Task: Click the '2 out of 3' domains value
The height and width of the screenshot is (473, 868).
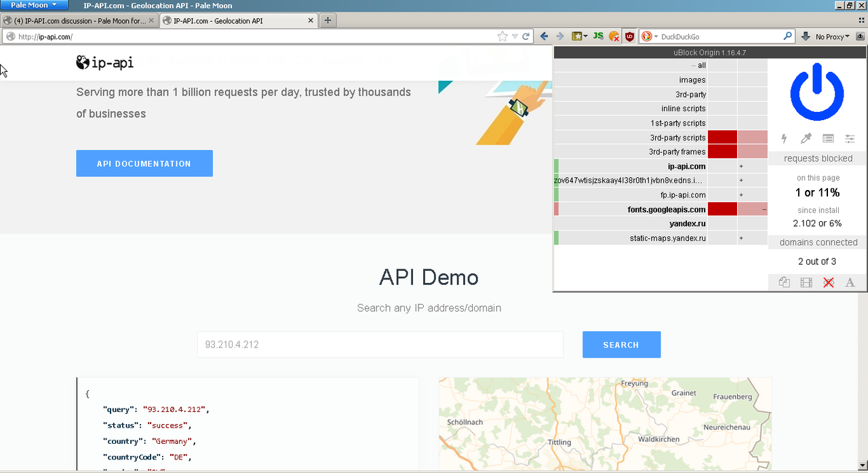Action: (817, 261)
